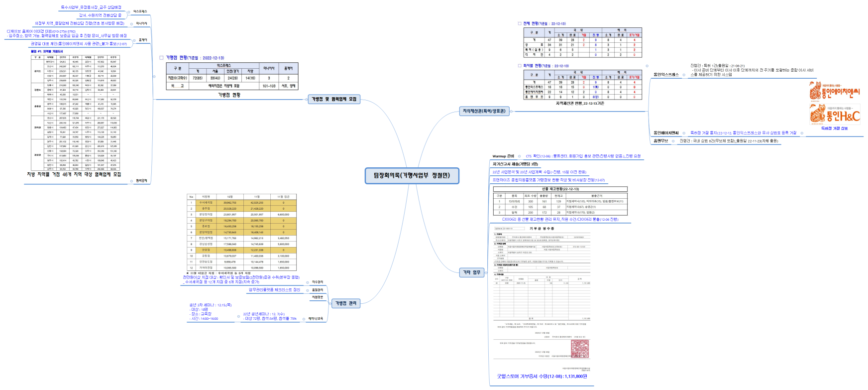Select the 기타 업무 topic node
The height and width of the screenshot is (390, 868).
[x=471, y=272]
